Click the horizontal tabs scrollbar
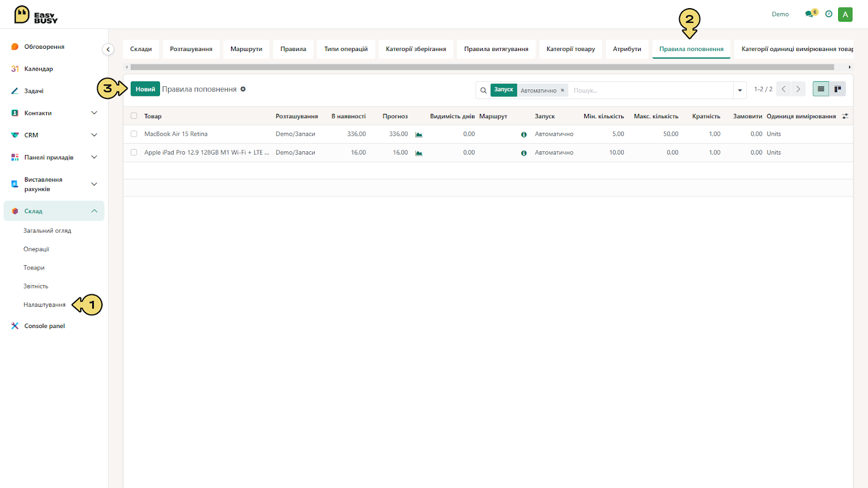868x488 pixels. (x=482, y=67)
